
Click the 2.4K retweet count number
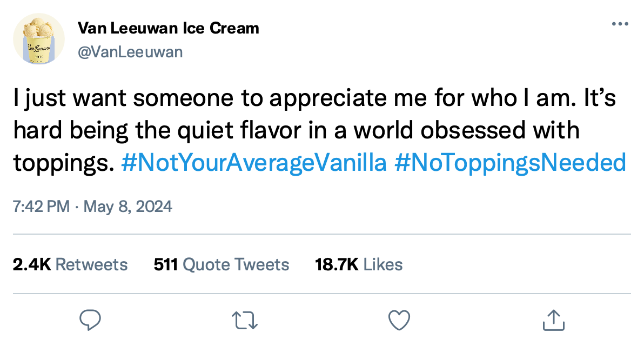tap(31, 264)
